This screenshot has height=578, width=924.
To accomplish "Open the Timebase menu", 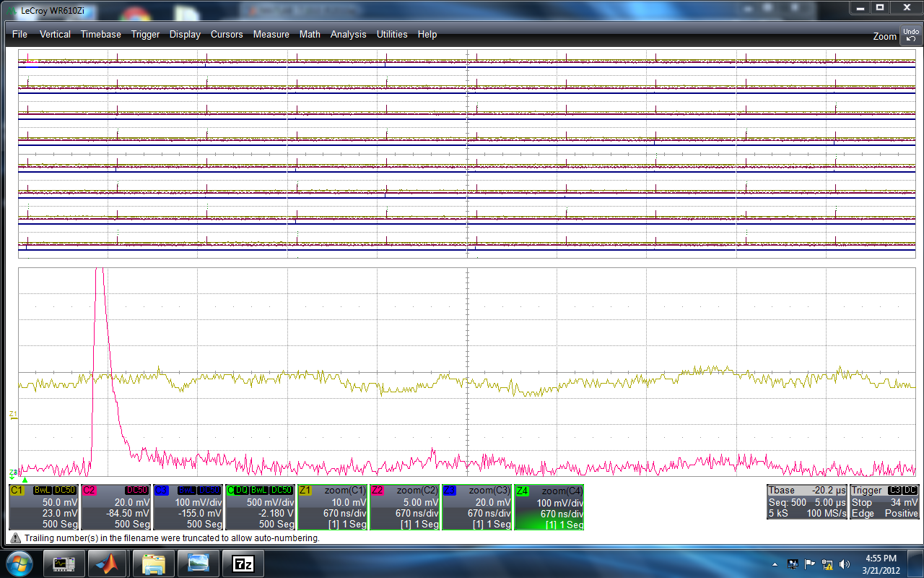I will pos(100,34).
